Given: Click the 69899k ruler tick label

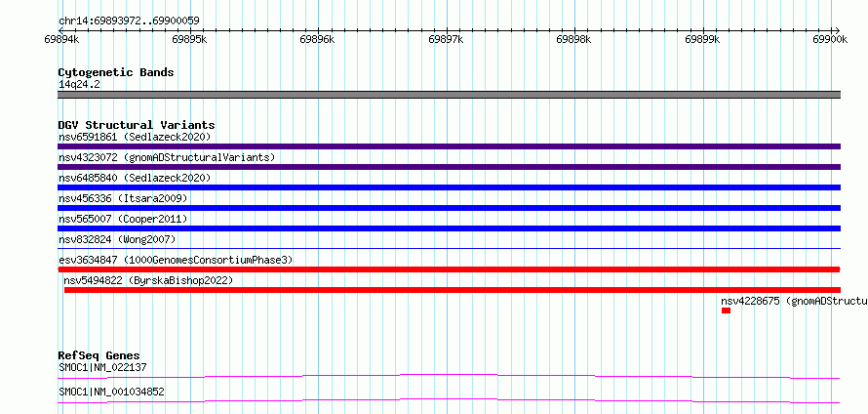Looking at the screenshot, I should click(702, 39).
